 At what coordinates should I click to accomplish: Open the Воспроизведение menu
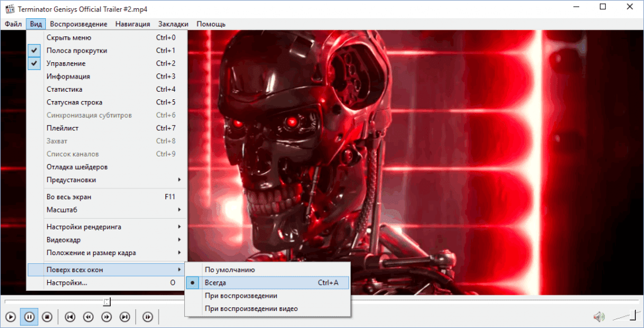pyautogui.click(x=79, y=25)
